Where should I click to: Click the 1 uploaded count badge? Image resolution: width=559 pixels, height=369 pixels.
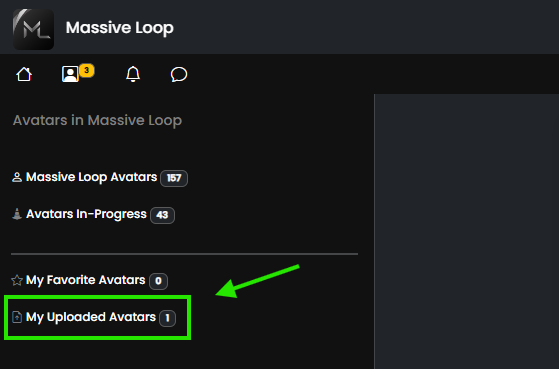168,318
